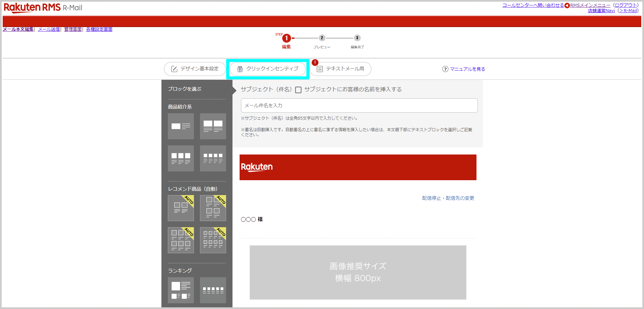Image resolution: width=644 pixels, height=309 pixels.
Task: Click the >R-Mail link at top right
Action: point(628,10)
